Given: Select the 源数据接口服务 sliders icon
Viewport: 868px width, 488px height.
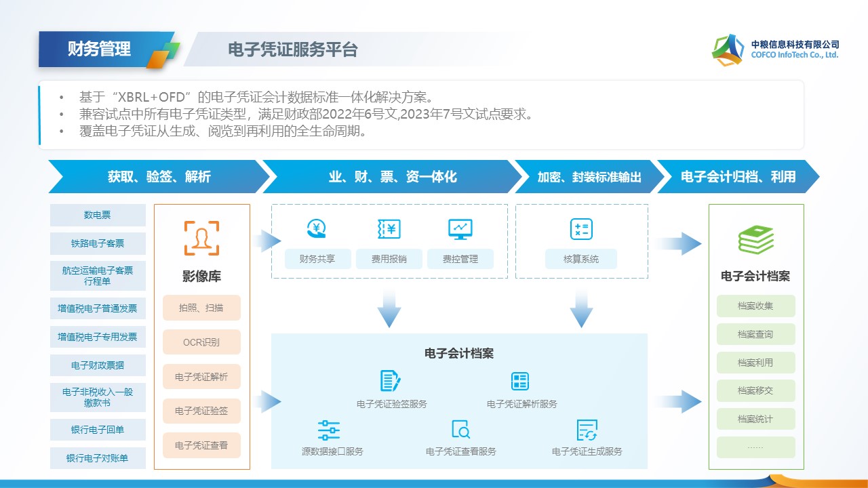Looking at the screenshot, I should coord(329,430).
